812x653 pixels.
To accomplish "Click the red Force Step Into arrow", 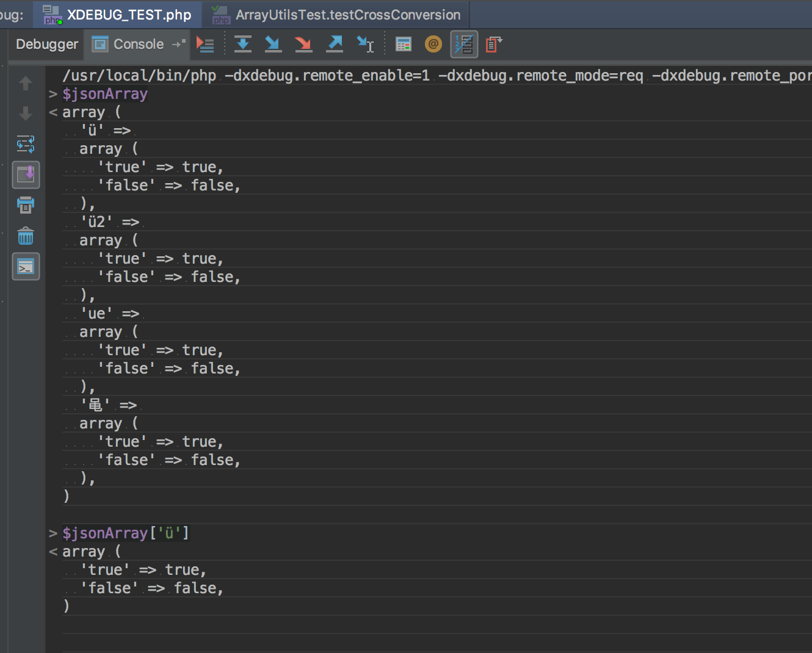I will click(303, 45).
